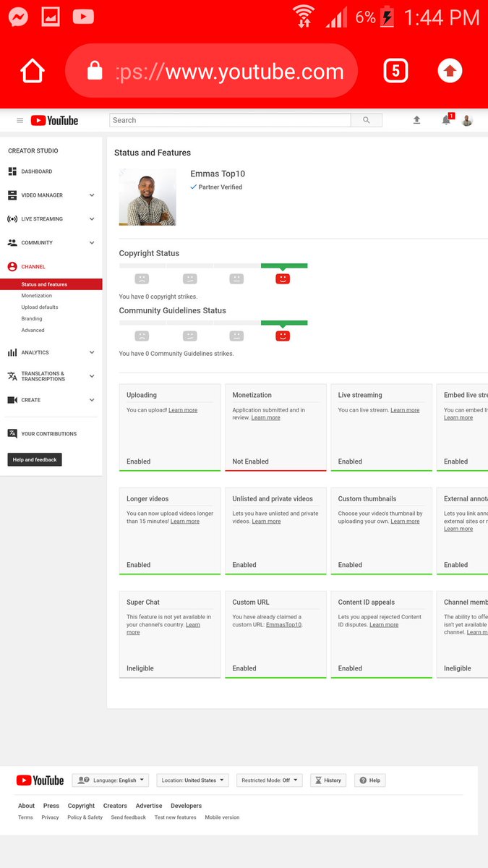Click the CREATOR STUDIO heading
Image resolution: width=488 pixels, height=868 pixels.
(33, 150)
